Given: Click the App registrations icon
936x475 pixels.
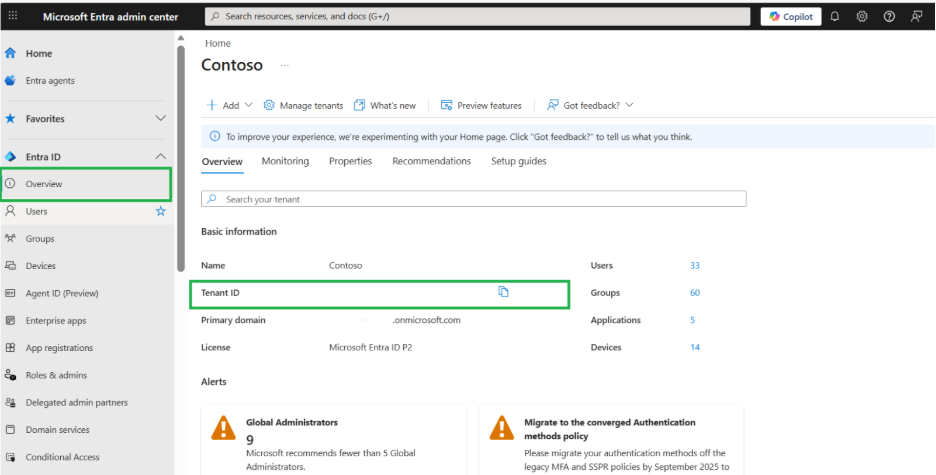Looking at the screenshot, I should pos(10,348).
